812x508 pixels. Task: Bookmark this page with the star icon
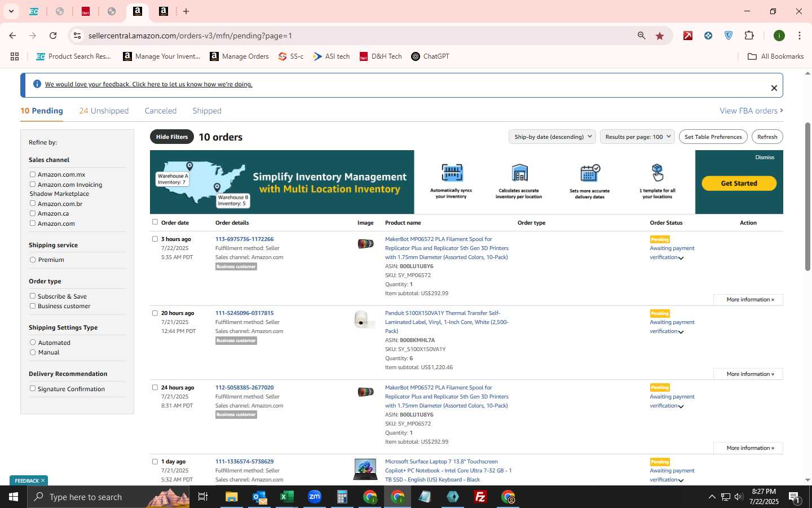pyautogui.click(x=660, y=36)
